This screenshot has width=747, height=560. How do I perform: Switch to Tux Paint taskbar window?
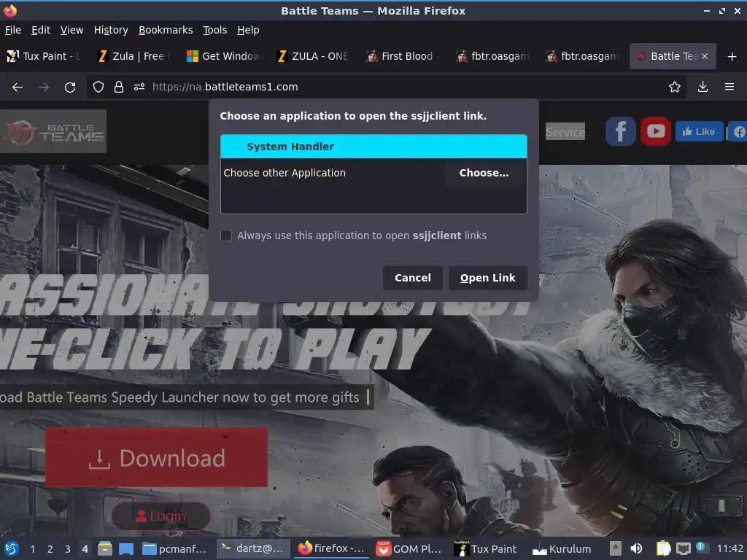tap(486, 549)
